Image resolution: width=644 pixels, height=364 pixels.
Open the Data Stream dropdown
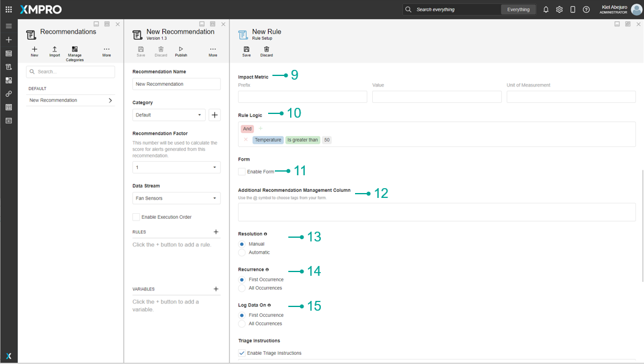176,198
